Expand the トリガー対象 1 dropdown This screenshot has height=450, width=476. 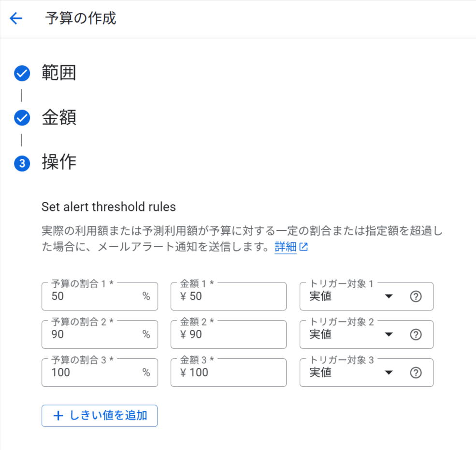click(366, 296)
